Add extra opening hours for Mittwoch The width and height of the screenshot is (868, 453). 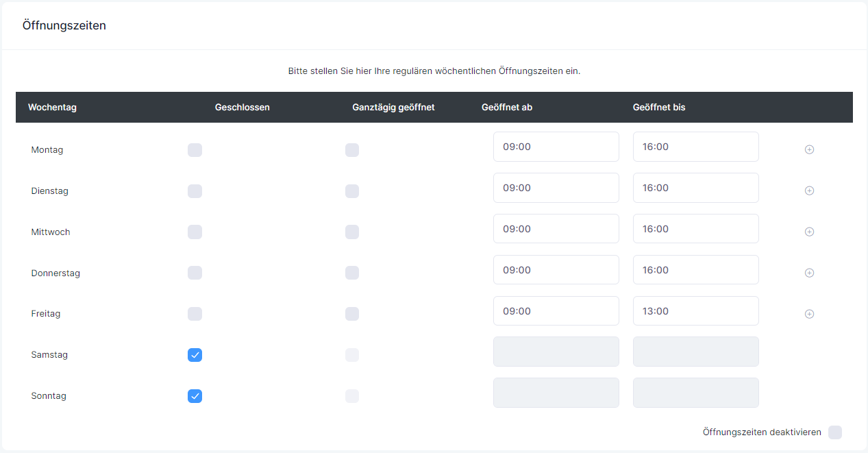coord(809,232)
